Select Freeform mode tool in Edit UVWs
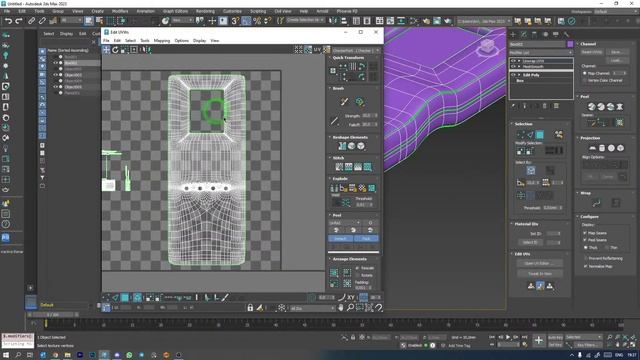640x360 pixels. (133, 50)
